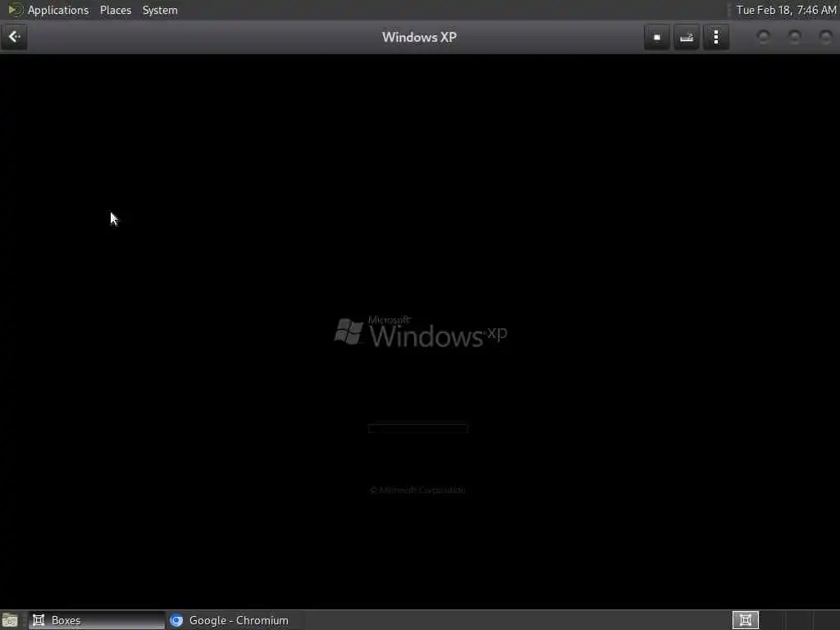840x630 pixels.
Task: Stop the Windows XP virtual machine
Action: tap(657, 37)
